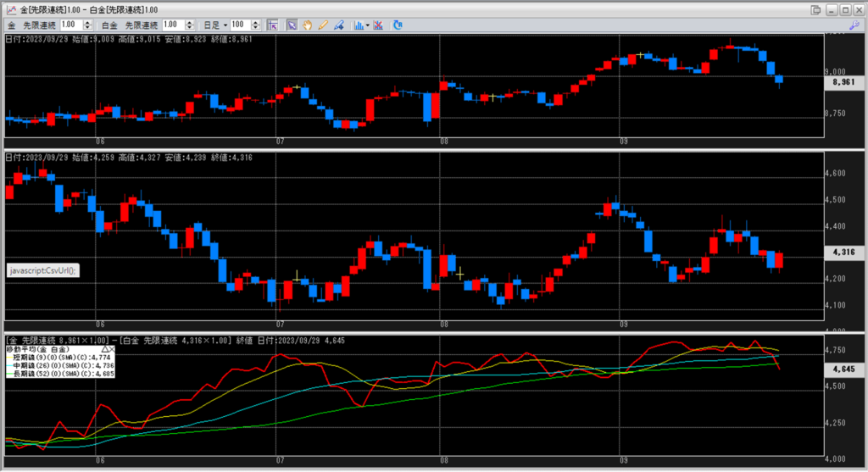Close the 移動平均 legend box
The height and width of the screenshot is (472, 868).
[113, 348]
